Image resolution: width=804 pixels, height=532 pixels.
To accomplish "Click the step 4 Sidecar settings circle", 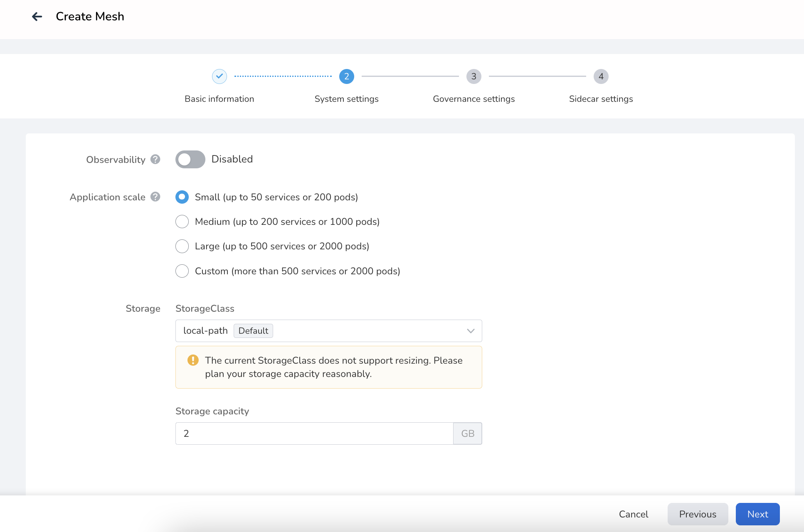I will point(601,76).
